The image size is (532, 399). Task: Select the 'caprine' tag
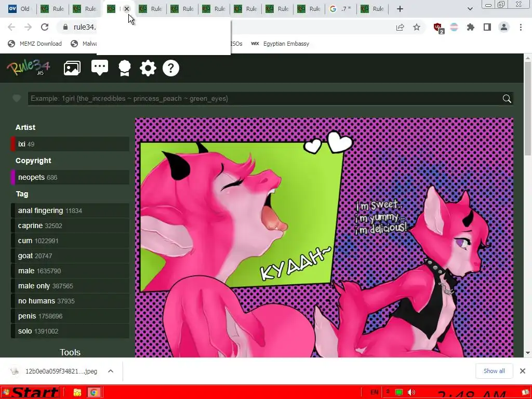70,225
